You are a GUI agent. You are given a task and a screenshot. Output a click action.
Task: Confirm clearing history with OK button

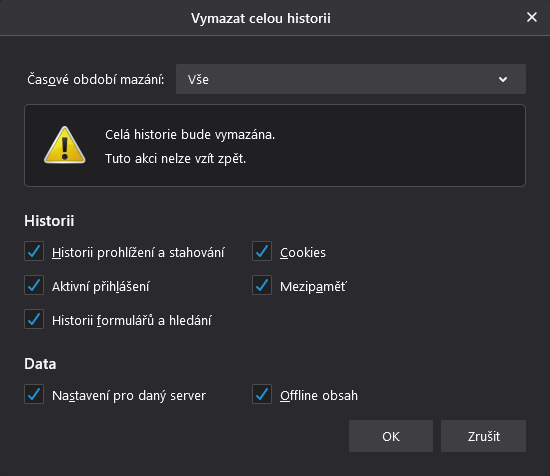tap(391, 436)
